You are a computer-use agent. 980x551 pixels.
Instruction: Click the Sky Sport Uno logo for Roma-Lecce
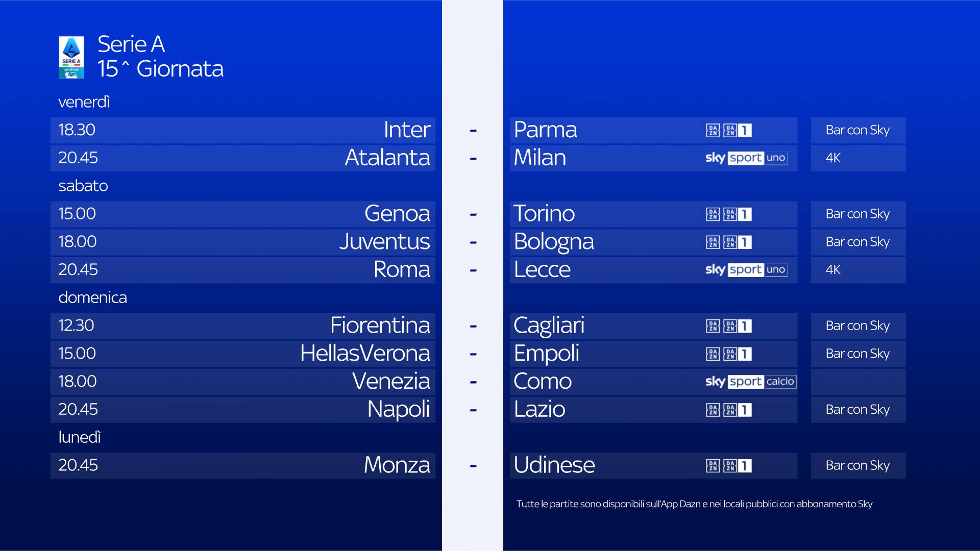coord(746,270)
